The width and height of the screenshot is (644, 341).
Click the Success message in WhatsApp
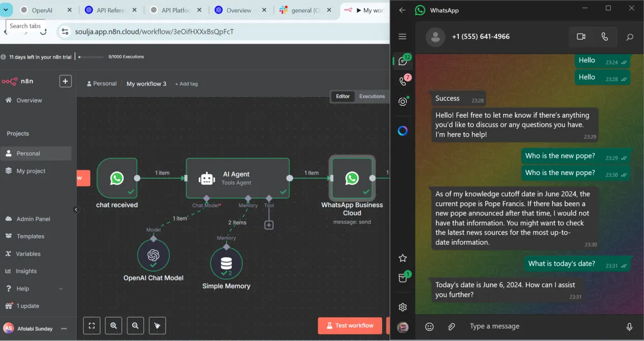point(459,99)
